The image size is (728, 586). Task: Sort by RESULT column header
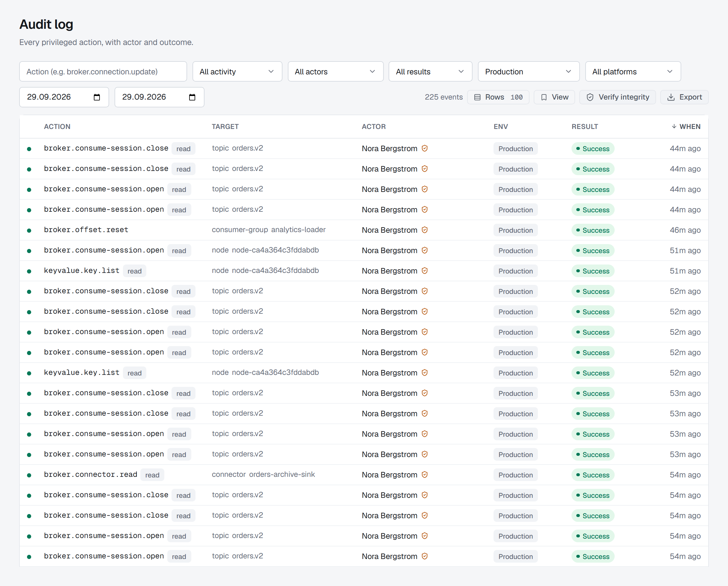click(x=584, y=127)
